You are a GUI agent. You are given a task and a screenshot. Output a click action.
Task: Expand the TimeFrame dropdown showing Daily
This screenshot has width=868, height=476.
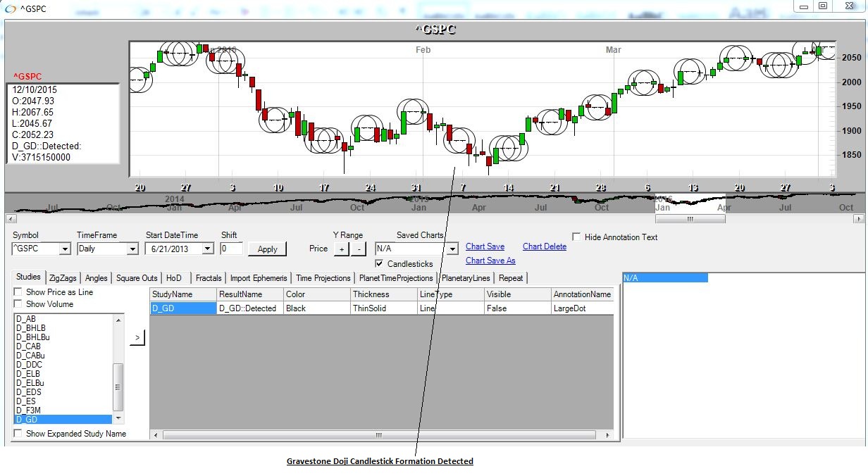pyautogui.click(x=132, y=249)
